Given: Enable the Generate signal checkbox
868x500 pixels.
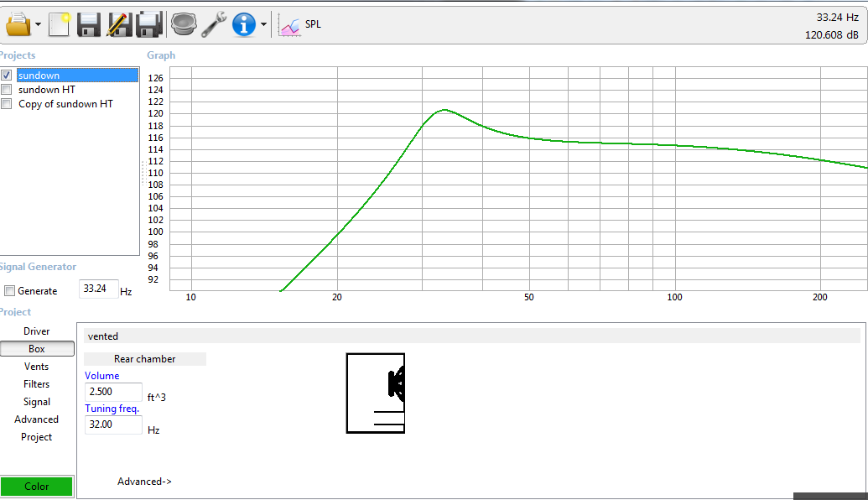Looking at the screenshot, I should (9, 291).
